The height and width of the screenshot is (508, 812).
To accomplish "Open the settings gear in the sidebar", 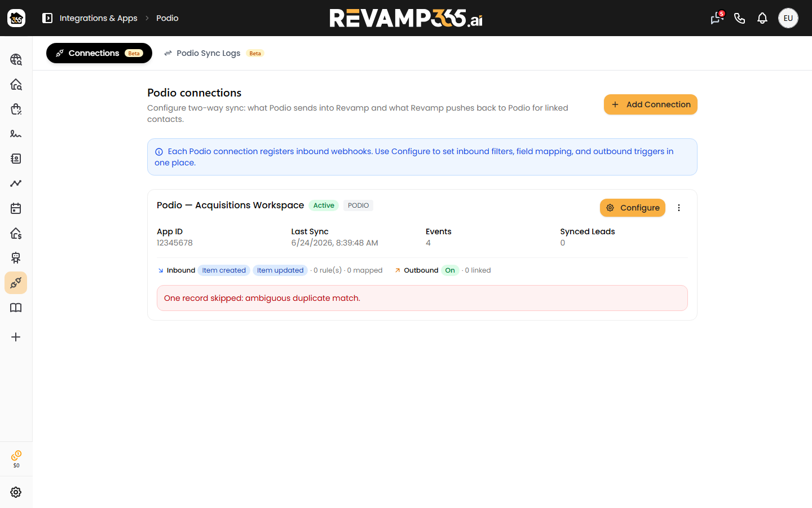I will point(16,492).
